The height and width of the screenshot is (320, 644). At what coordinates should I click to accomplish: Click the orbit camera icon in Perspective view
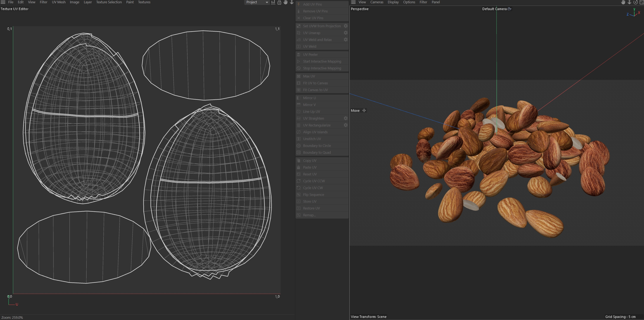click(636, 2)
